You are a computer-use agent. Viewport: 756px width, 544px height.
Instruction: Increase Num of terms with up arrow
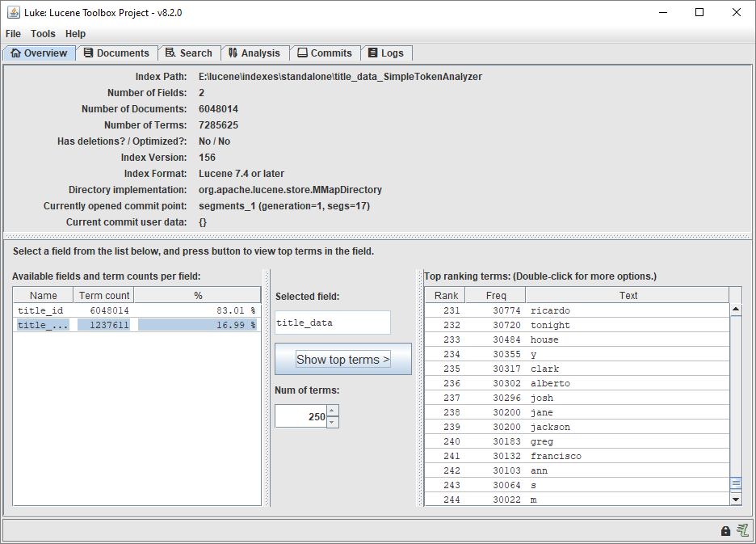(333, 411)
